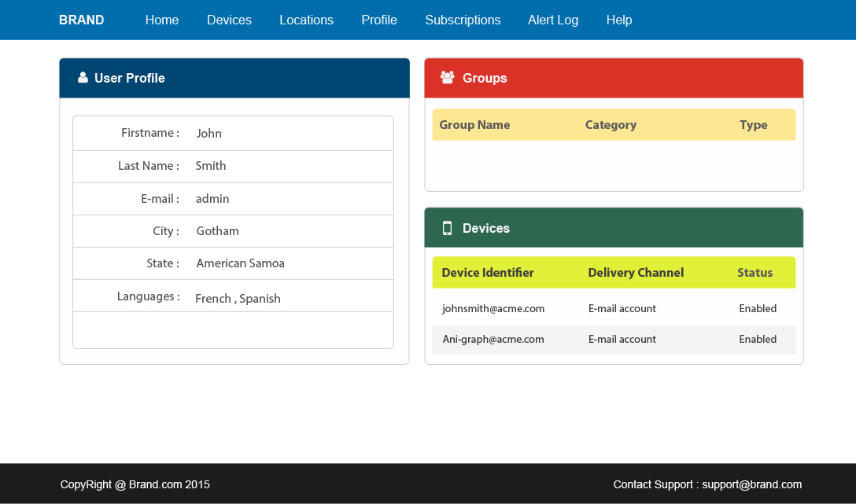Screen dimensions: 856x504
Task: View the Alert Log page
Action: point(553,20)
